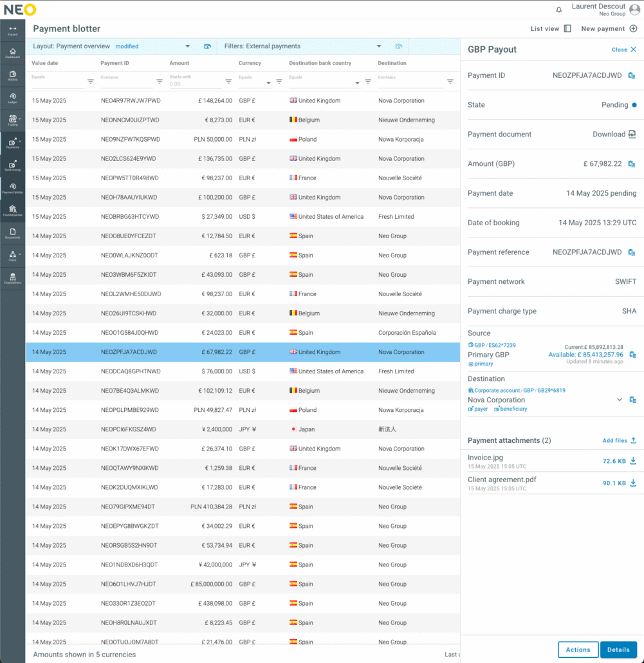Click the Actions button
Screen dimensions: 644x663
(x=578, y=649)
